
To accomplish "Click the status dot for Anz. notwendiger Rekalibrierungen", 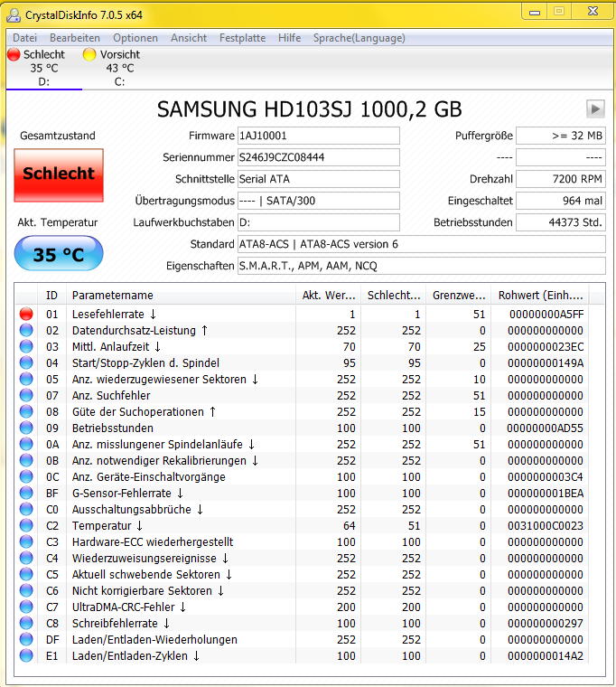I will click(26, 460).
